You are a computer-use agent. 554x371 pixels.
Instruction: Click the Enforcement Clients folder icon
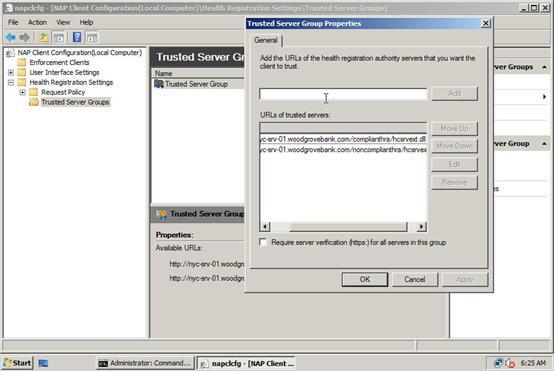[x=22, y=63]
